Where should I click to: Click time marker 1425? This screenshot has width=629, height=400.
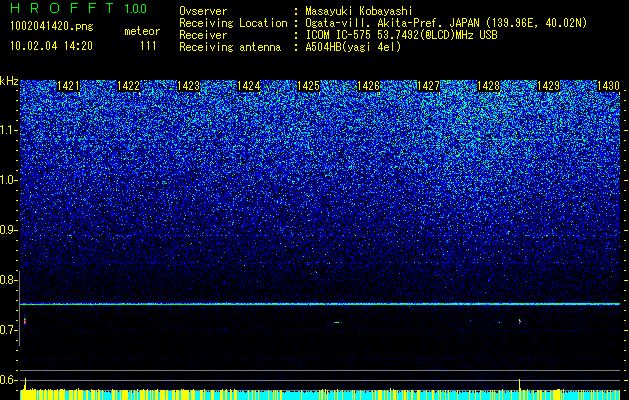pos(308,86)
